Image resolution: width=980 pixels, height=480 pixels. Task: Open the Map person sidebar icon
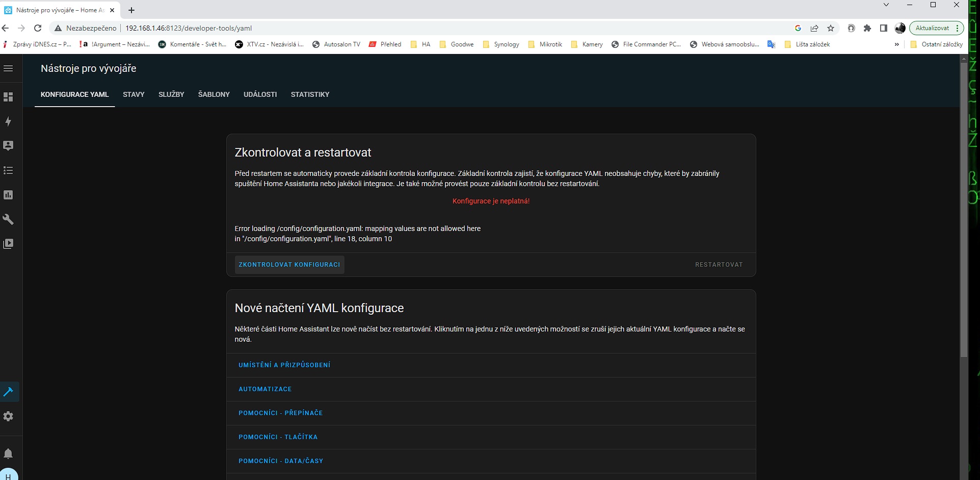(x=8, y=146)
